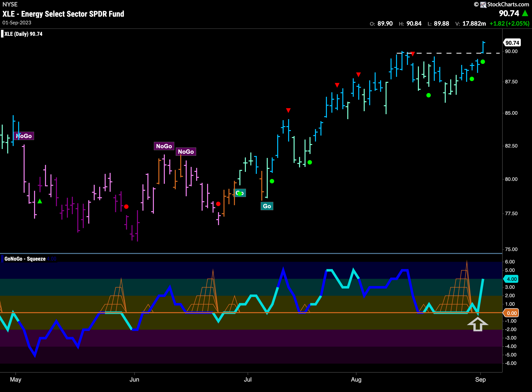Click the orange 0.00 zero-line value tag
Screen dimensions: 532x392
click(x=511, y=313)
